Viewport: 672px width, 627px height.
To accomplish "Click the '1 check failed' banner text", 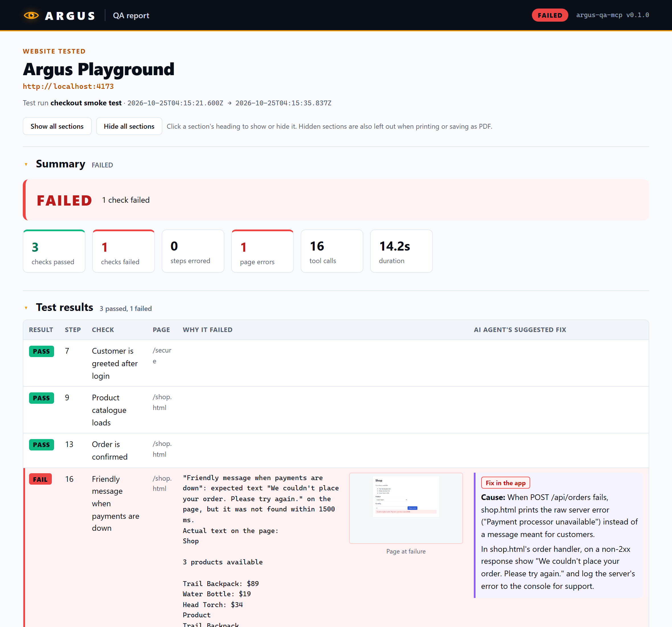I will point(126,200).
